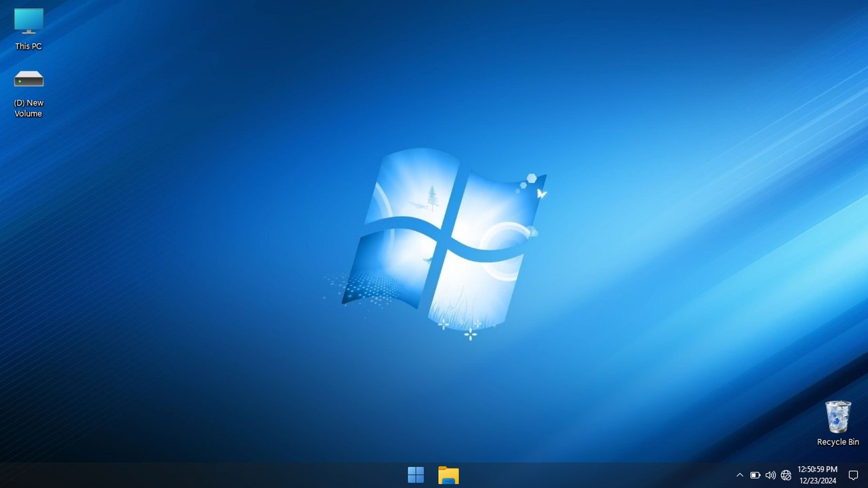Open the Windows Start menu

click(x=416, y=475)
